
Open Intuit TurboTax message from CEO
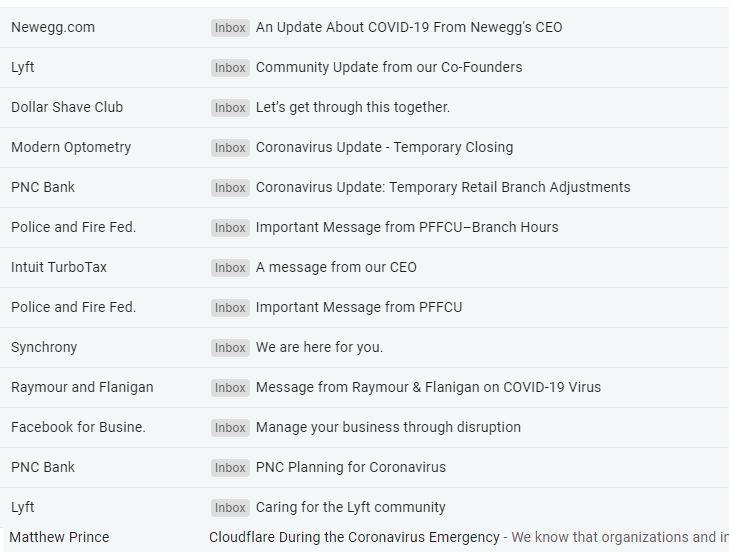(336, 267)
